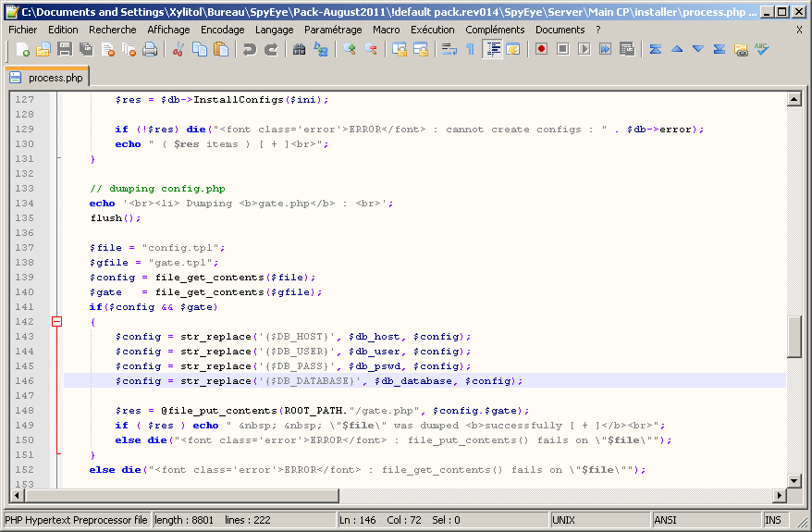Paste using the clipboard icon
The image size is (812, 532).
(x=221, y=50)
